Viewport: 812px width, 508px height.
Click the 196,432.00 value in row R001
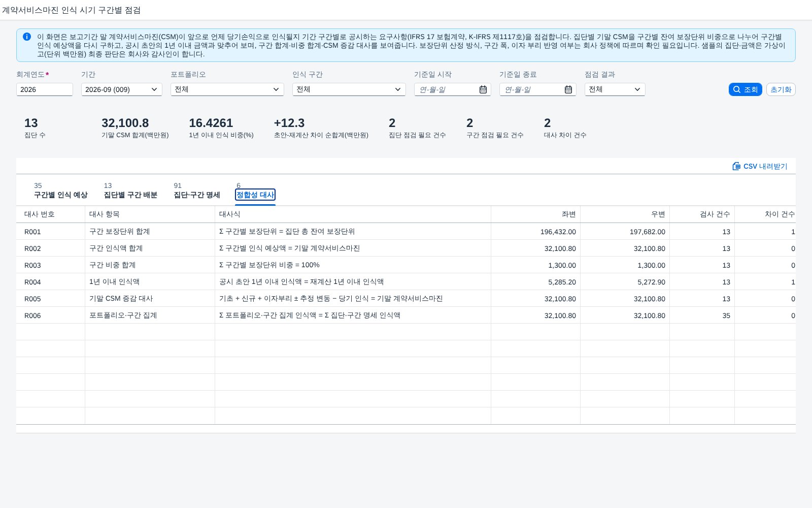[x=558, y=232]
